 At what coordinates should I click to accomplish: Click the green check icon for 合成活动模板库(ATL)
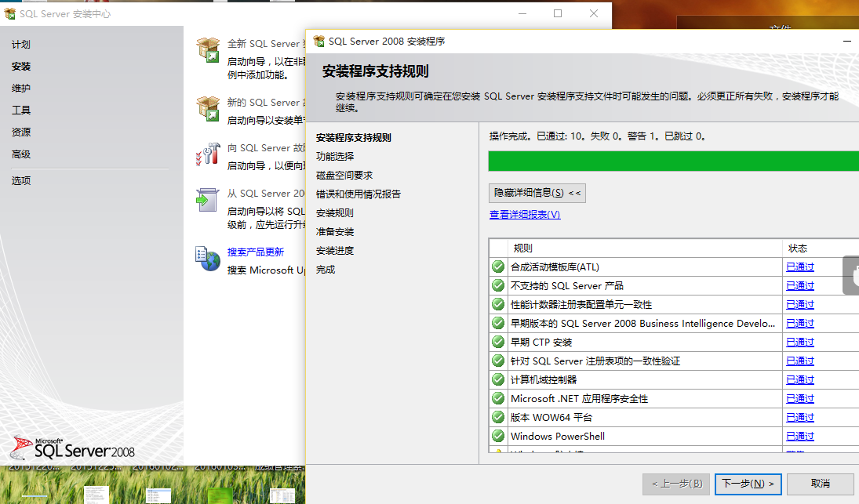(498, 267)
